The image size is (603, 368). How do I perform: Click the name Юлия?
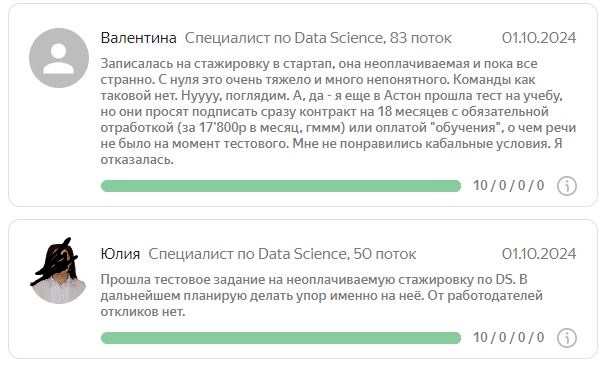click(120, 254)
